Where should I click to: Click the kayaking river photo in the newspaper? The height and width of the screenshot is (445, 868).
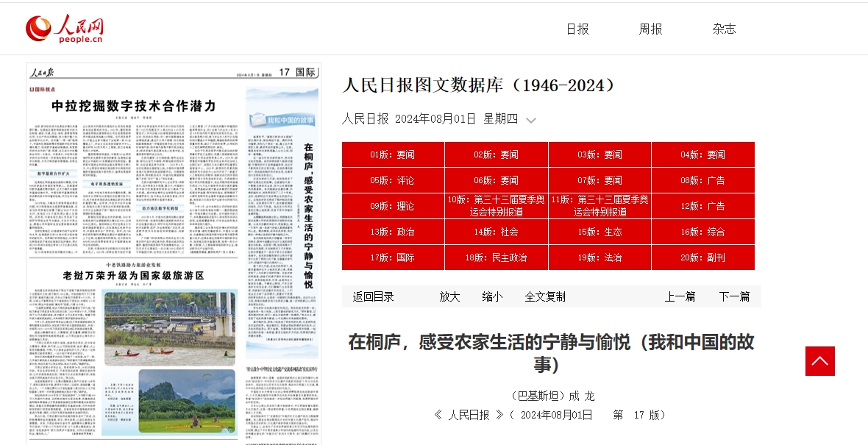169,328
